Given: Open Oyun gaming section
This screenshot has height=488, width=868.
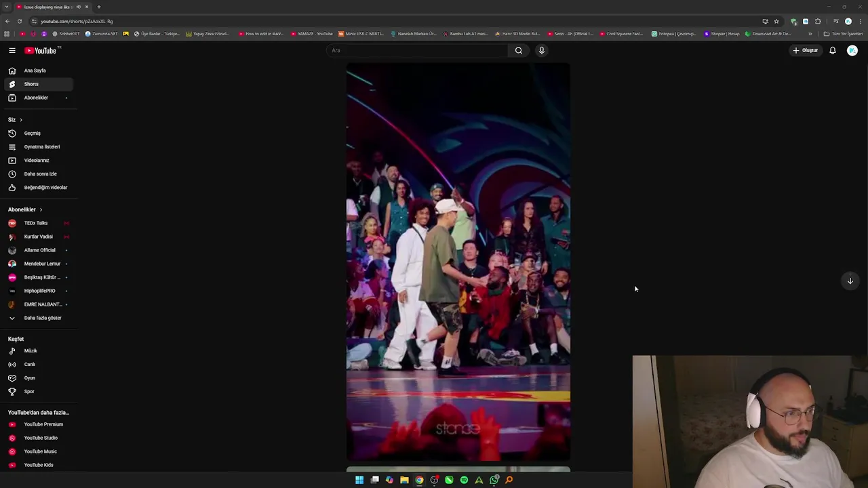Looking at the screenshot, I should point(39,378).
